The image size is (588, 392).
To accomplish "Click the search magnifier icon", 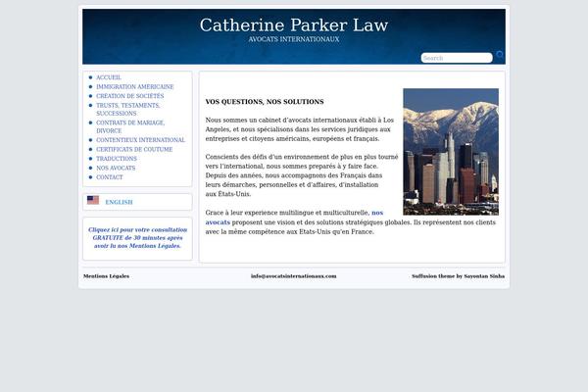I will pos(500,55).
